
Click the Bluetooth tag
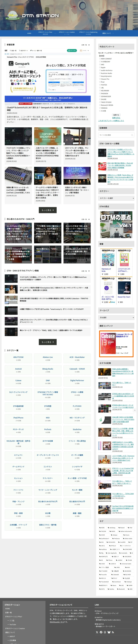[x=121, y=589]
